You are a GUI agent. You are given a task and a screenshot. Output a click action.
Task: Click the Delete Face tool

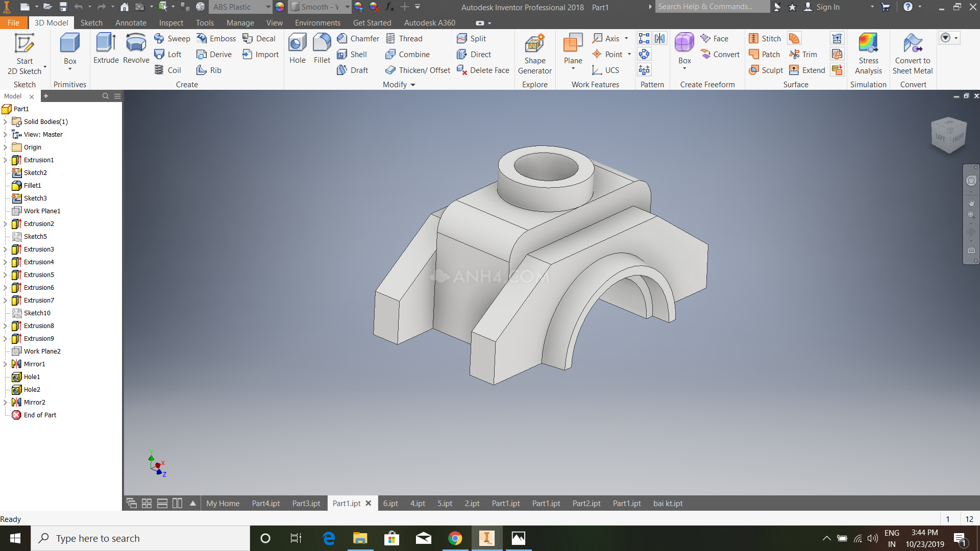(x=483, y=70)
